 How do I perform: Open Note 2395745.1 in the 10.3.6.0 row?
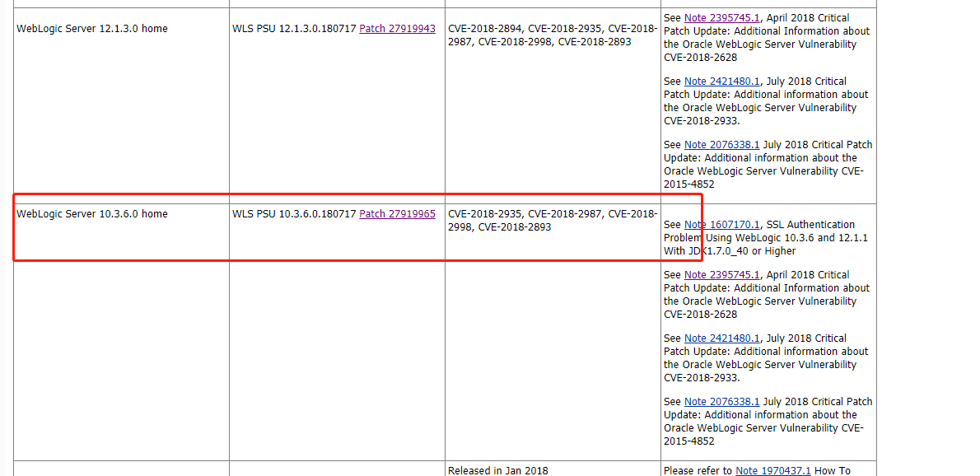click(722, 275)
